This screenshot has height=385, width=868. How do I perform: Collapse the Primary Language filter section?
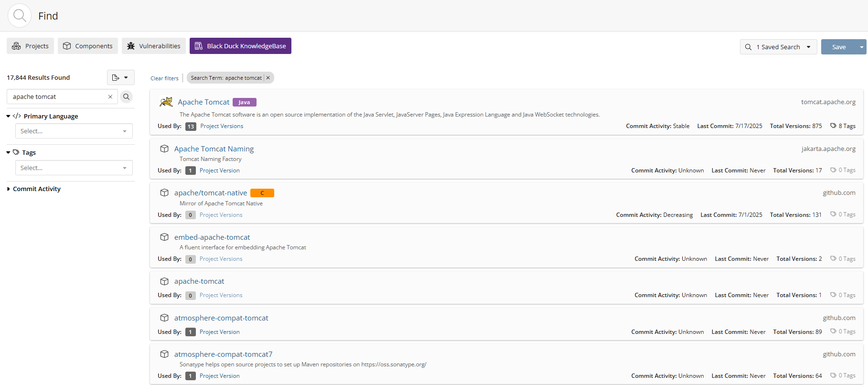coord(9,116)
